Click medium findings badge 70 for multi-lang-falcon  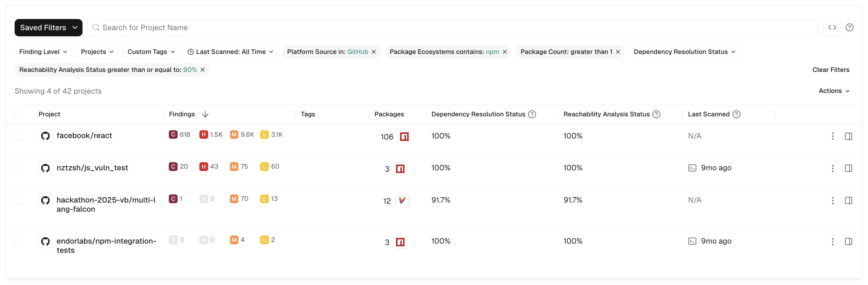[x=239, y=198]
